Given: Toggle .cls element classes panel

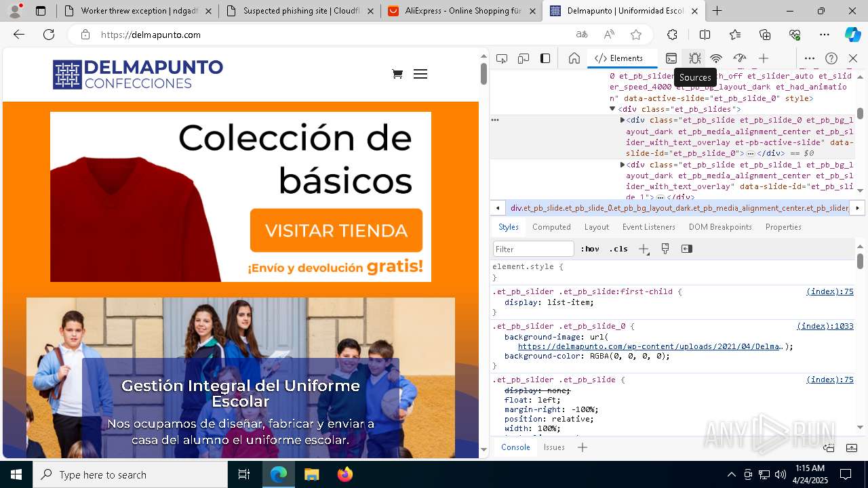Looking at the screenshot, I should (x=618, y=249).
